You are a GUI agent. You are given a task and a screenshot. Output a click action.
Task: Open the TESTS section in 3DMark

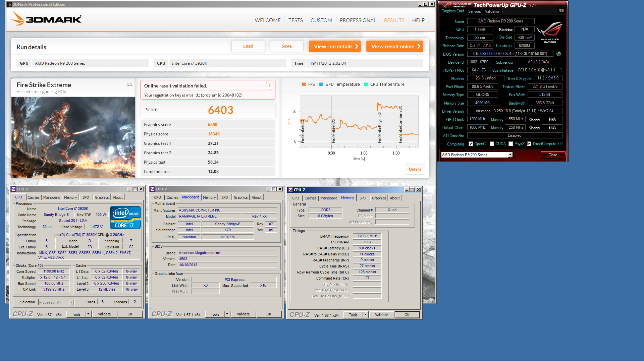(296, 20)
